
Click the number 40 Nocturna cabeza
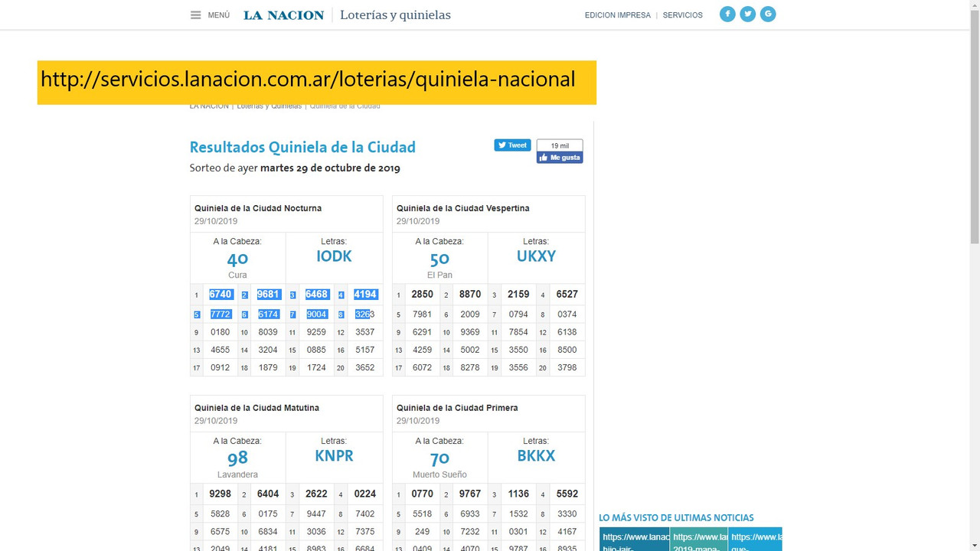[x=237, y=259]
